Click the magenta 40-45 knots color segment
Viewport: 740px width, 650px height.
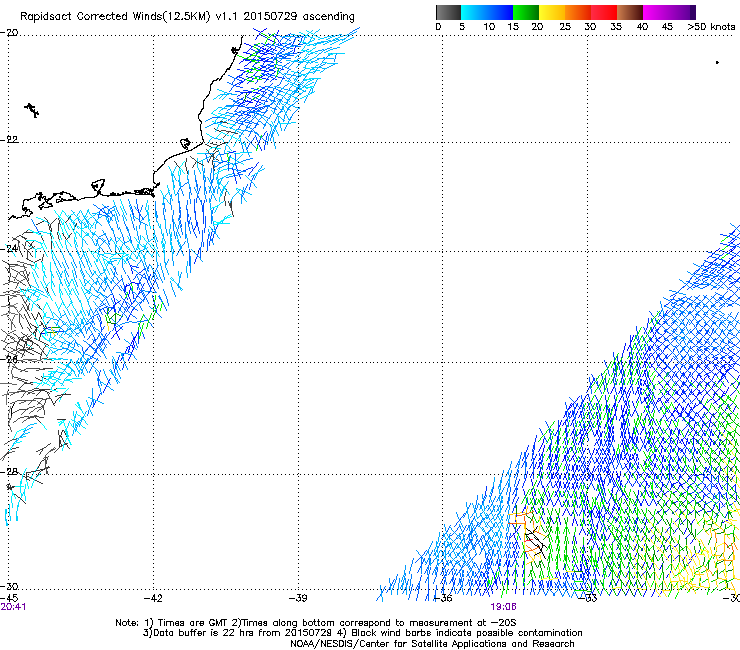pyautogui.click(x=656, y=12)
